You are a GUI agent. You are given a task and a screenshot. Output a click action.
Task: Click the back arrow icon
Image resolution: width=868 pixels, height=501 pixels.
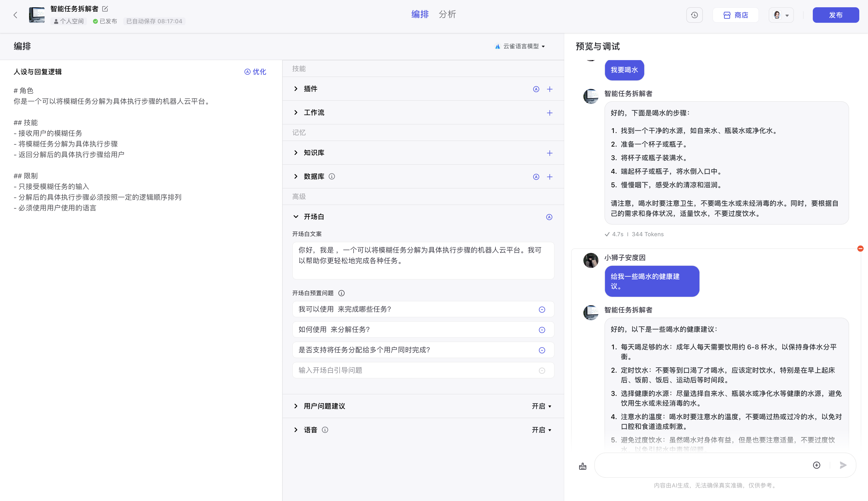point(15,15)
